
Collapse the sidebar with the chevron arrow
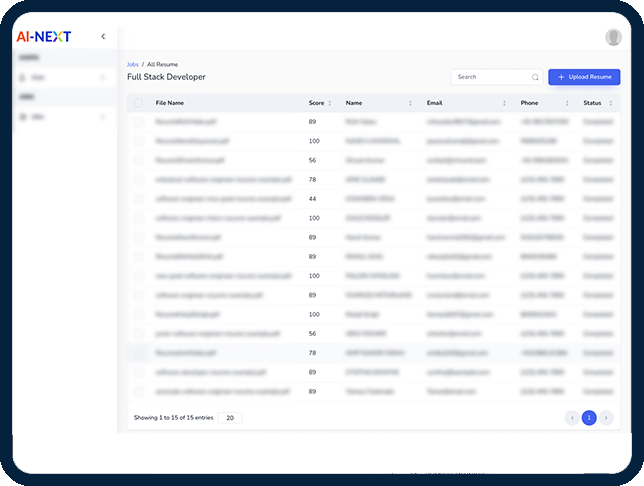point(103,37)
